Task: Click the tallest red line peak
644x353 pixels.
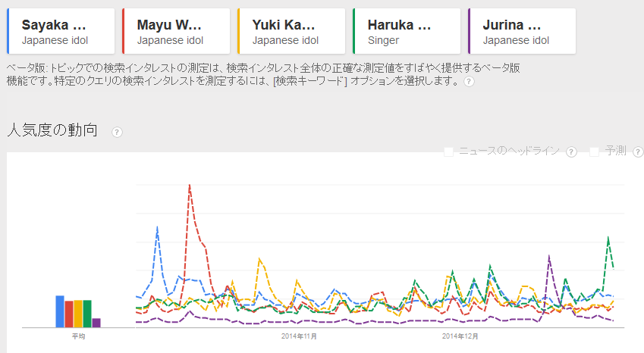Action: pyautogui.click(x=189, y=185)
